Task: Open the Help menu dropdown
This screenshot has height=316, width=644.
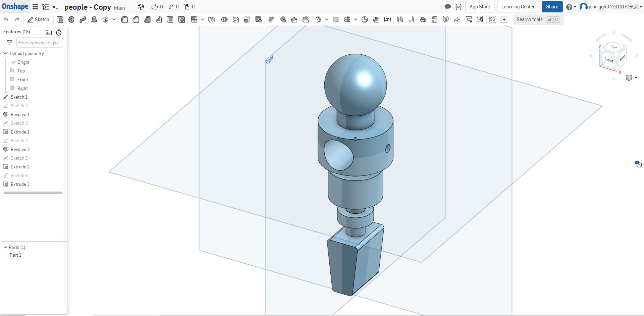Action: tap(571, 7)
